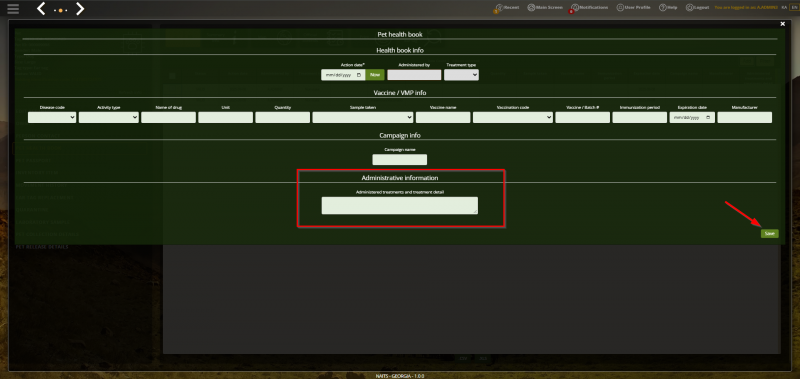Screen dimensions: 800x379
Task: Open the Vaccination code dropdown
Action: pos(513,117)
